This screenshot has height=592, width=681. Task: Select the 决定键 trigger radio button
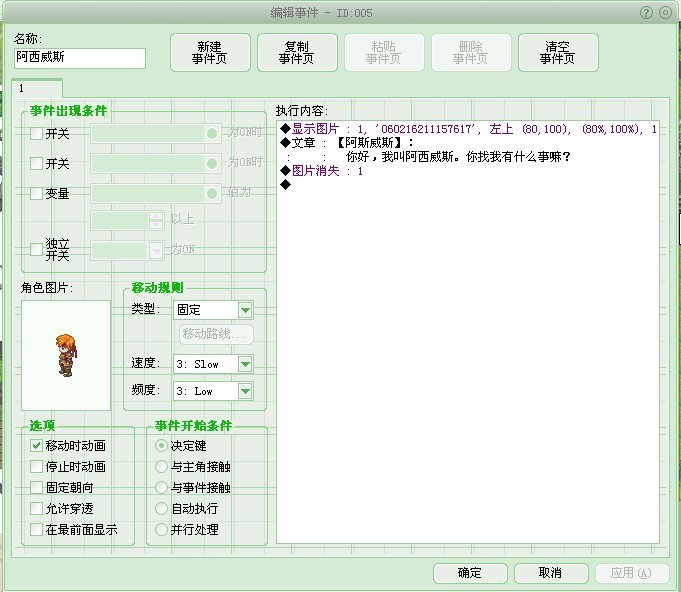[x=161, y=446]
